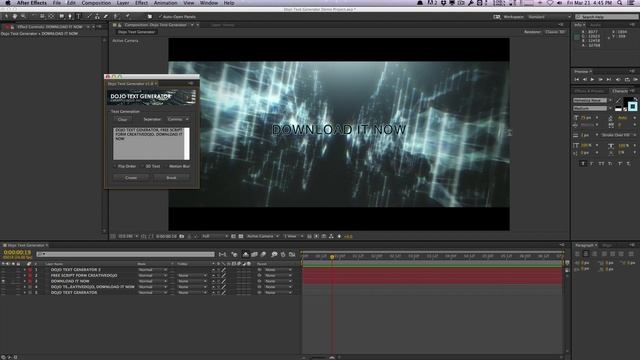Select the Pan Behind anchor tool
This screenshot has height=360, width=640.
tap(51, 17)
